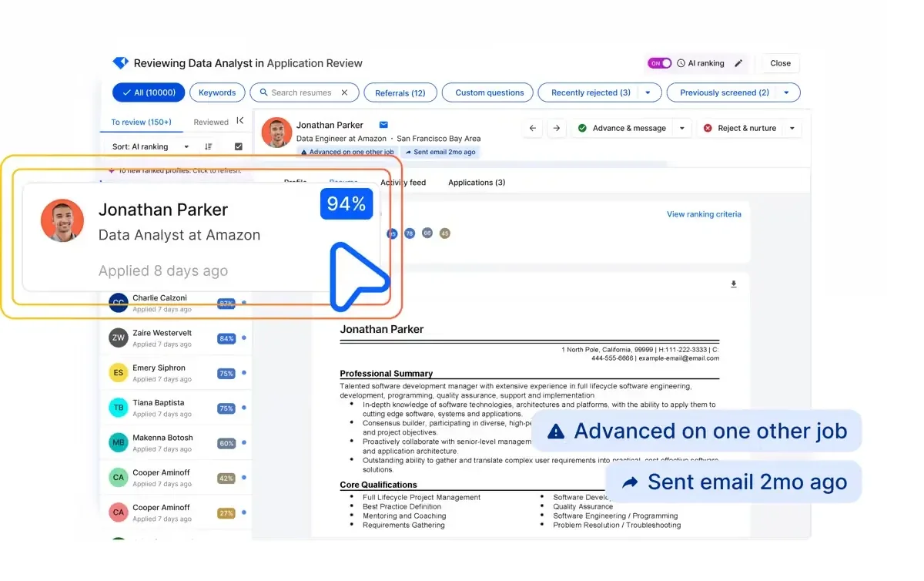
Task: Click the green CA avatar beside 42%
Action: 118,478
